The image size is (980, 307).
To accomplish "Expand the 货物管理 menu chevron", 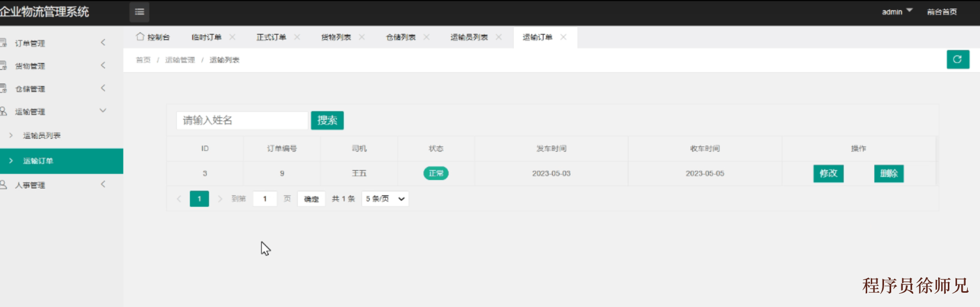I will click(103, 65).
